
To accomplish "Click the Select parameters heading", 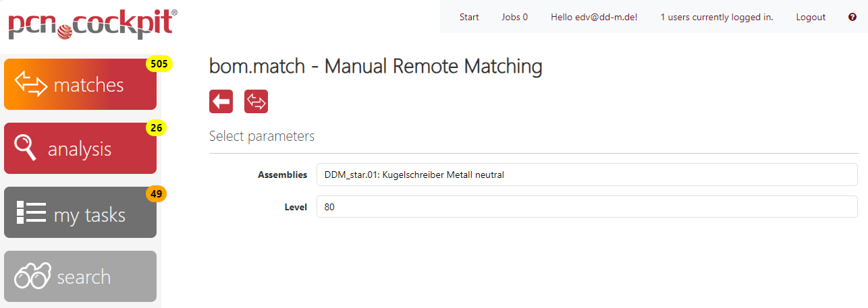I will pyautogui.click(x=262, y=136).
